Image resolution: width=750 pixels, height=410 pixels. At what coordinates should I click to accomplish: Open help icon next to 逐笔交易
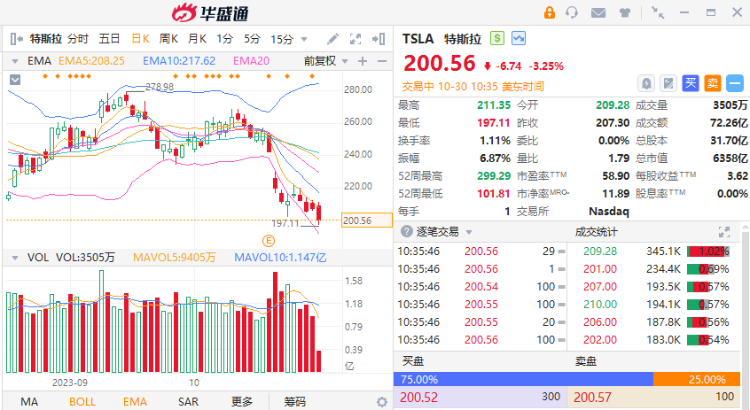(406, 232)
